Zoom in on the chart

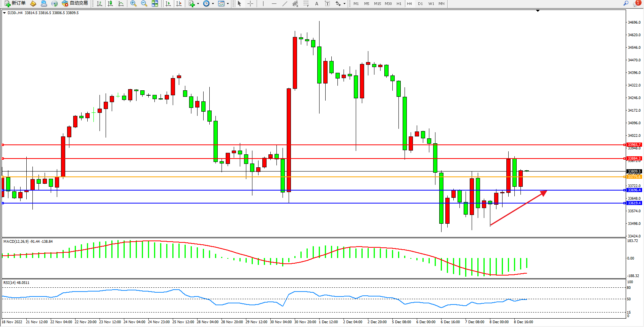point(133,3)
